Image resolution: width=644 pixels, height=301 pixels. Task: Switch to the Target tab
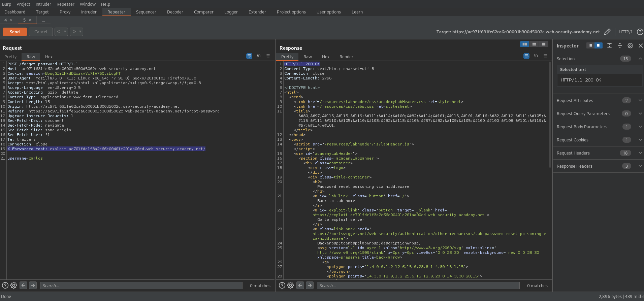(x=42, y=12)
